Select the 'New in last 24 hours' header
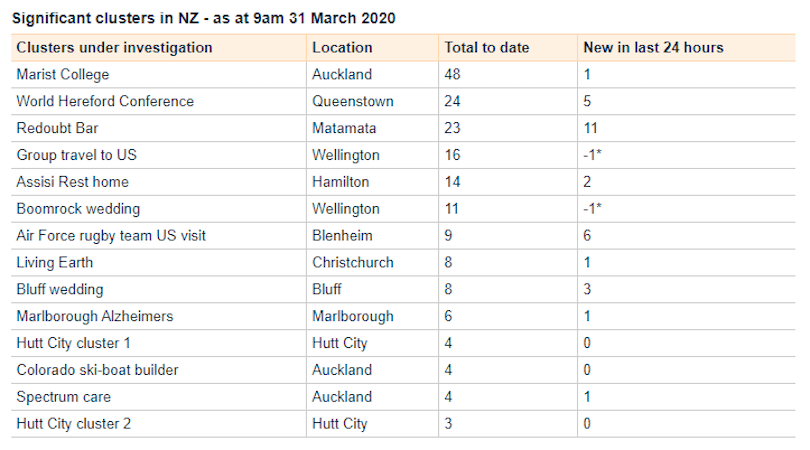Image resolution: width=810 pixels, height=450 pixels. click(x=653, y=47)
